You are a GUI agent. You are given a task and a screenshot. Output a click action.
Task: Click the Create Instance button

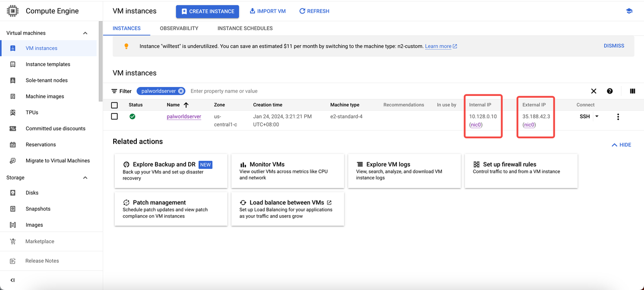[207, 11]
